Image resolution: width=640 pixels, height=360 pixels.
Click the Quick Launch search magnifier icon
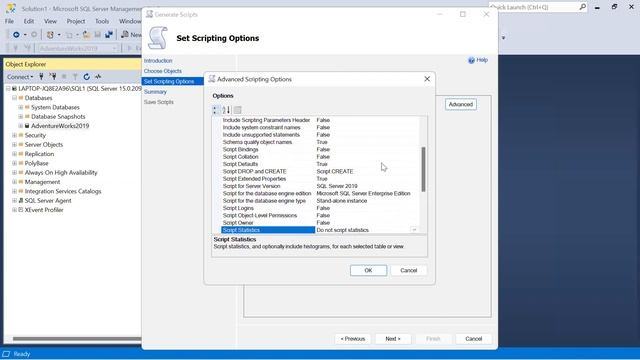pos(582,7)
